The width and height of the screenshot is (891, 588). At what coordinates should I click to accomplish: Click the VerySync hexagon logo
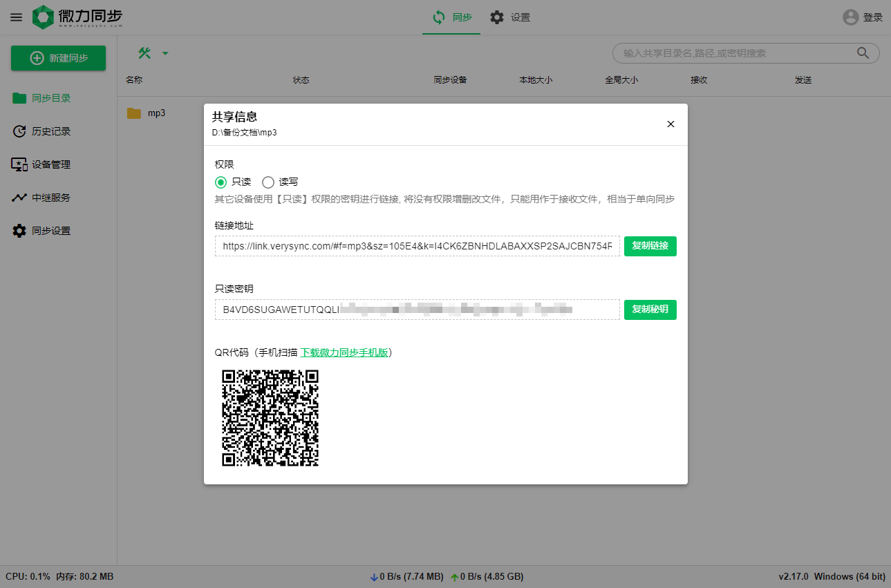43,17
